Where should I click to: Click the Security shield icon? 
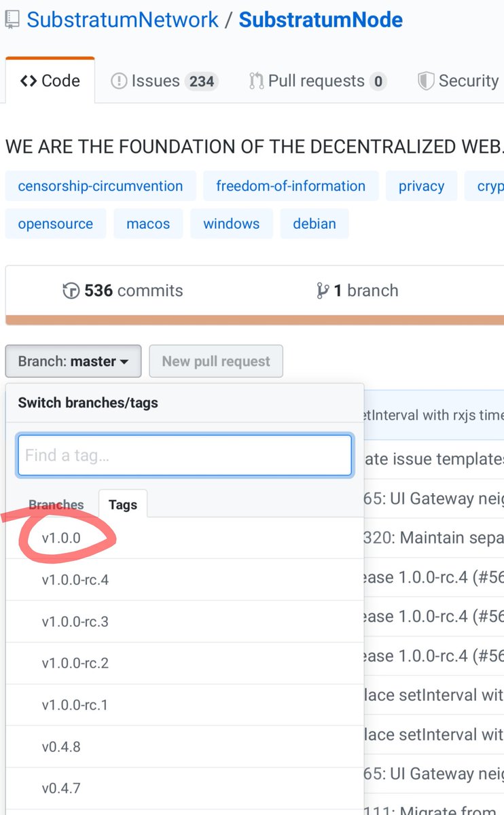click(x=426, y=81)
